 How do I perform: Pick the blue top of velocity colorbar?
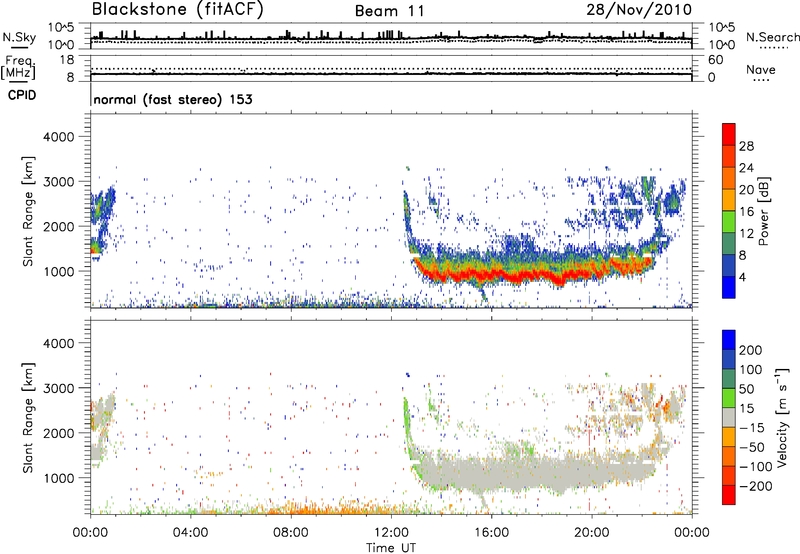coord(729,340)
